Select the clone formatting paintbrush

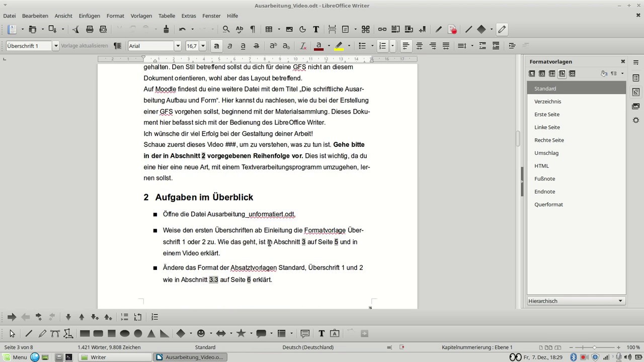[166, 30]
